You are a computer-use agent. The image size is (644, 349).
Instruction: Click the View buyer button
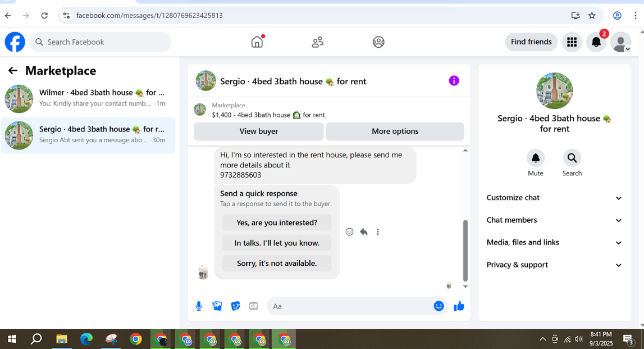[x=259, y=131]
